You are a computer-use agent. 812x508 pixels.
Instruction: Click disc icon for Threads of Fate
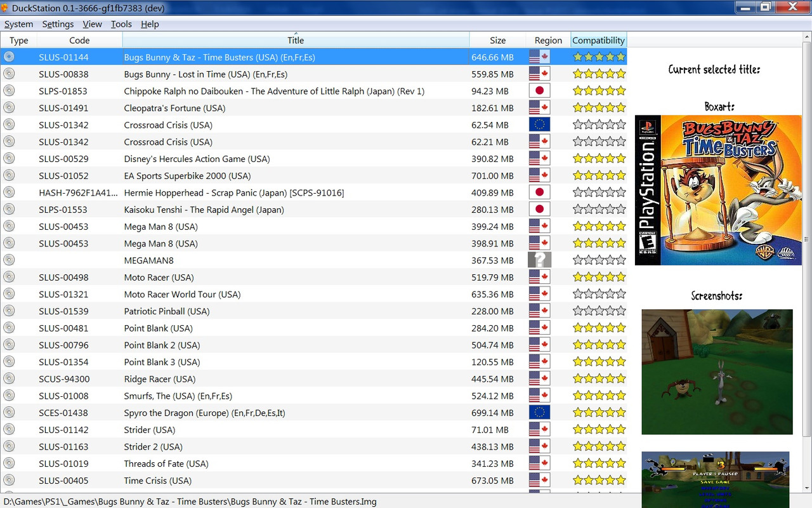9,463
